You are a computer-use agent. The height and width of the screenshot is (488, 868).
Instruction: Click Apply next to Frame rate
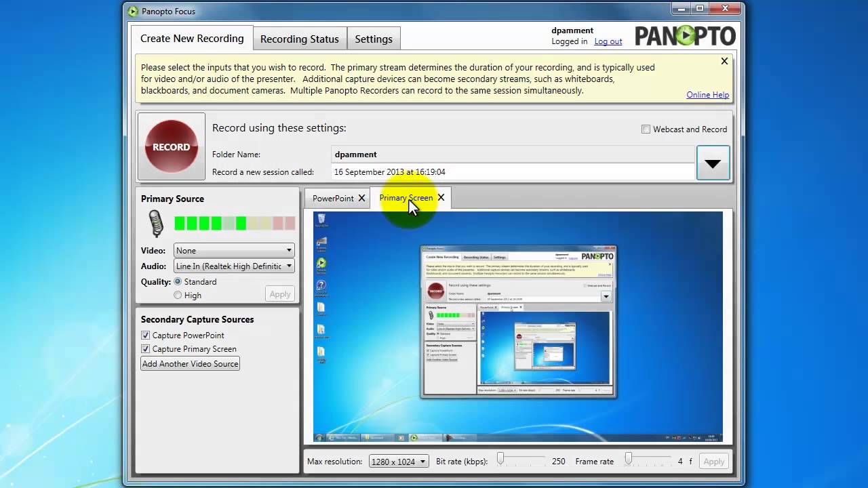[713, 461]
